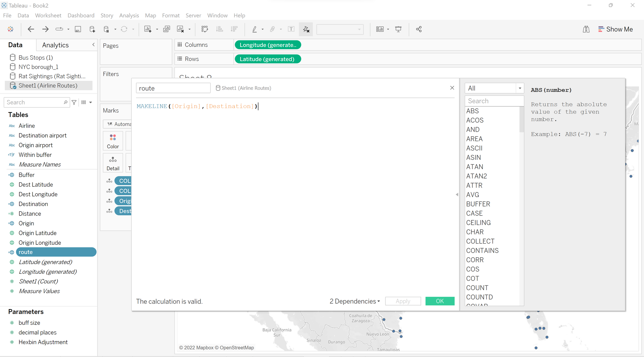Expand the 2 Dependencies dropdown
Image resolution: width=644 pixels, height=357 pixels.
355,301
